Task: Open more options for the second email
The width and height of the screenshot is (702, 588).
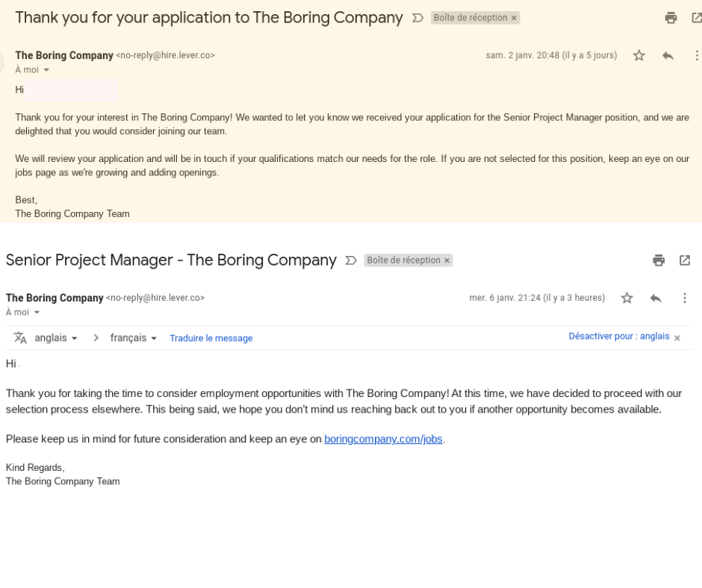Action: [x=685, y=298]
